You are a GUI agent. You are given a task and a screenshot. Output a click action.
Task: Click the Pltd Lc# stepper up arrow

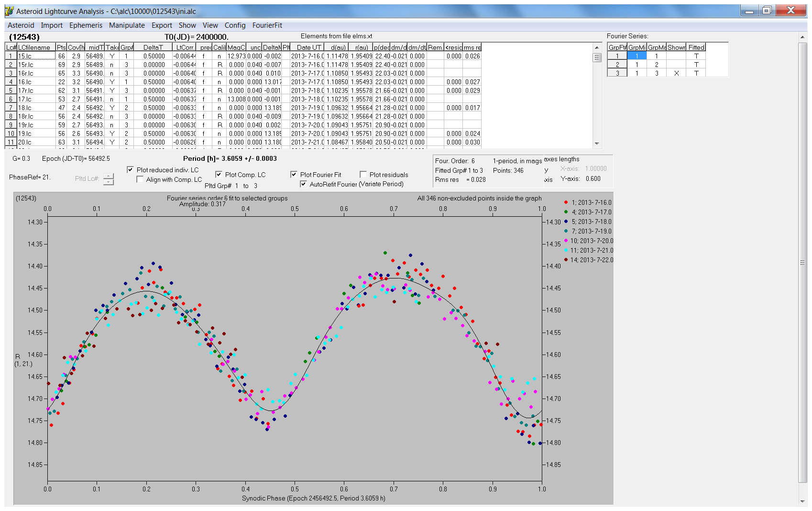109,176
